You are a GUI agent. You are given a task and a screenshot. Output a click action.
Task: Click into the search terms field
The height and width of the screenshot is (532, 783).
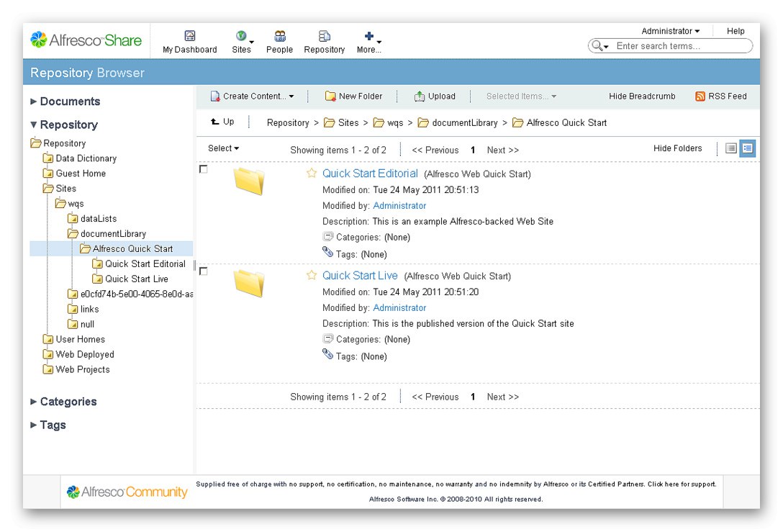(x=682, y=46)
